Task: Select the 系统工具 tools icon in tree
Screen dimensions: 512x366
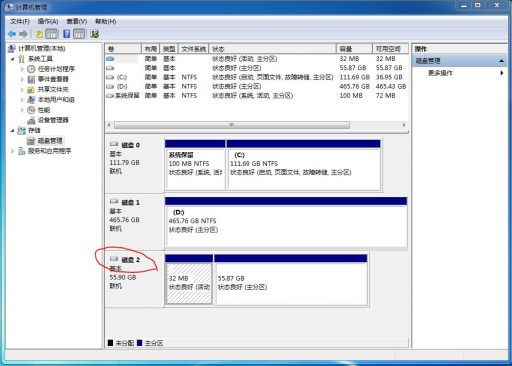Action: 22,59
